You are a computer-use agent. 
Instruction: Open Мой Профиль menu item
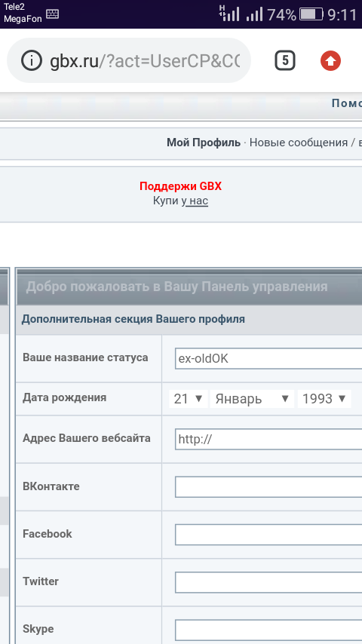204,143
